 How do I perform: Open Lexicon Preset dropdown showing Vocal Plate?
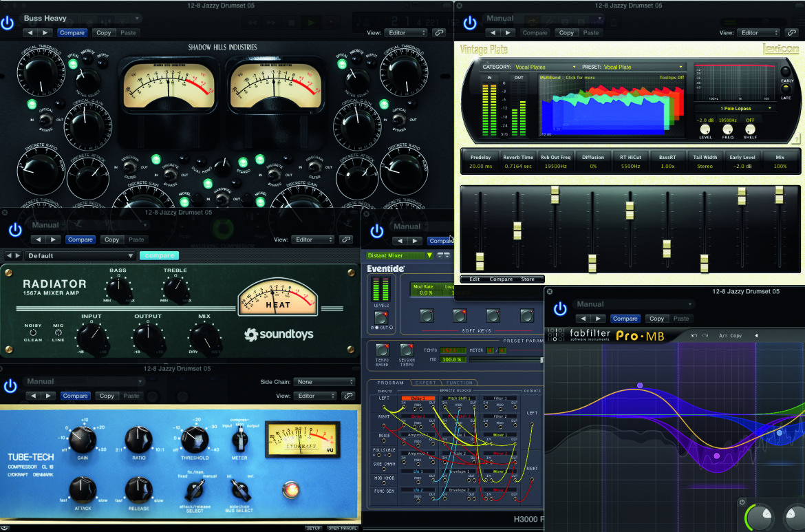(643, 67)
